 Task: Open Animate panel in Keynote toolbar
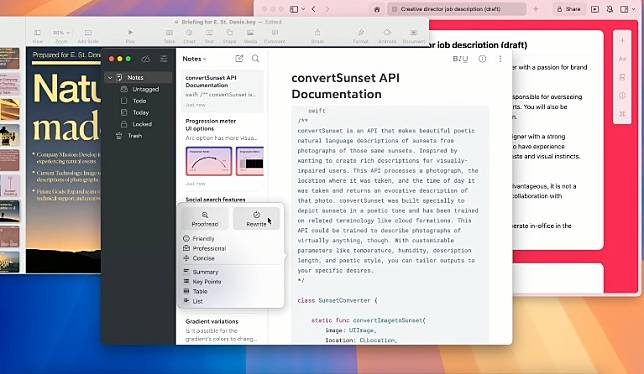pos(387,36)
